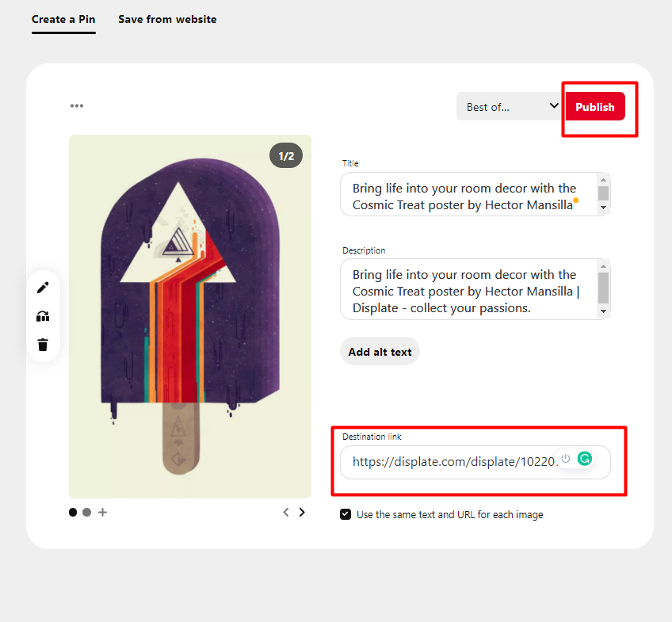Click the Description scrollbar thumb

pyautogui.click(x=603, y=288)
